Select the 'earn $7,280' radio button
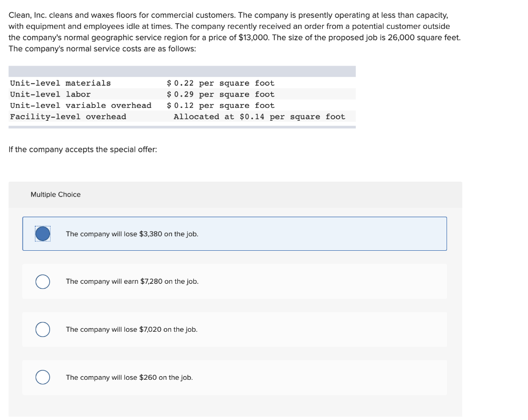 tap(42, 281)
